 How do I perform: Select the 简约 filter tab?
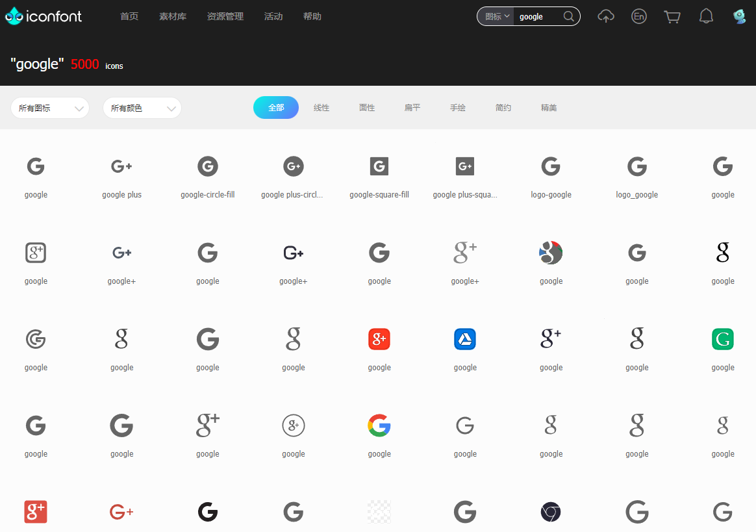pyautogui.click(x=503, y=108)
